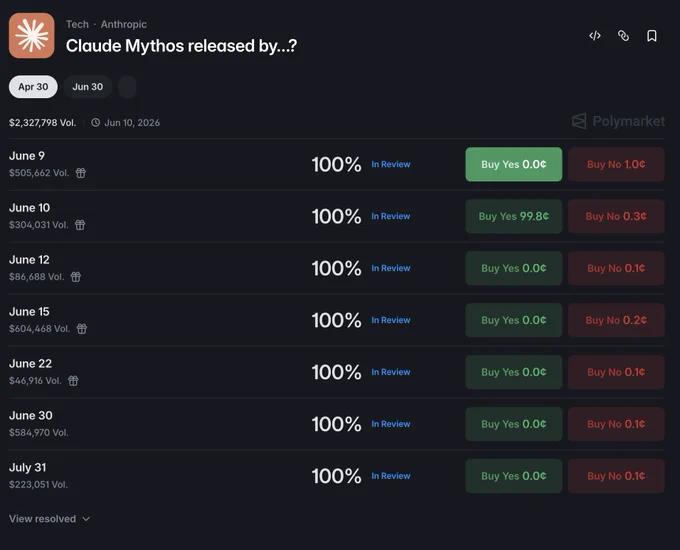Open the June 12 outcome row title
680x550 pixels.
[29, 260]
